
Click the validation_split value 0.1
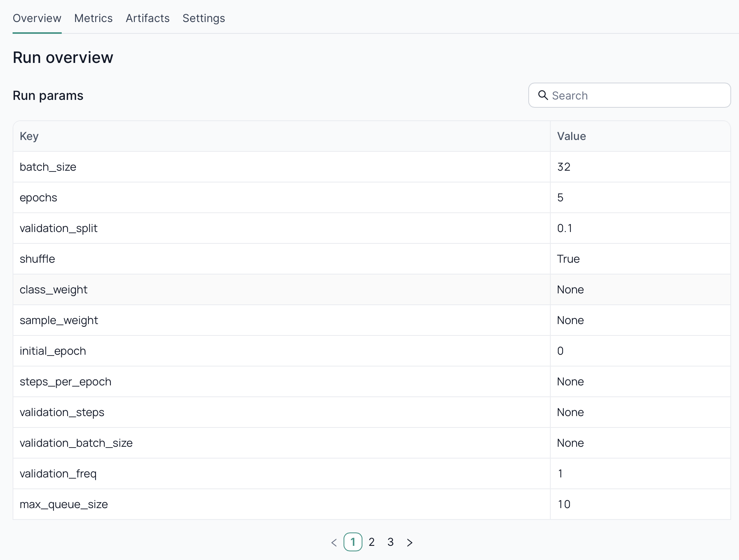coord(565,228)
